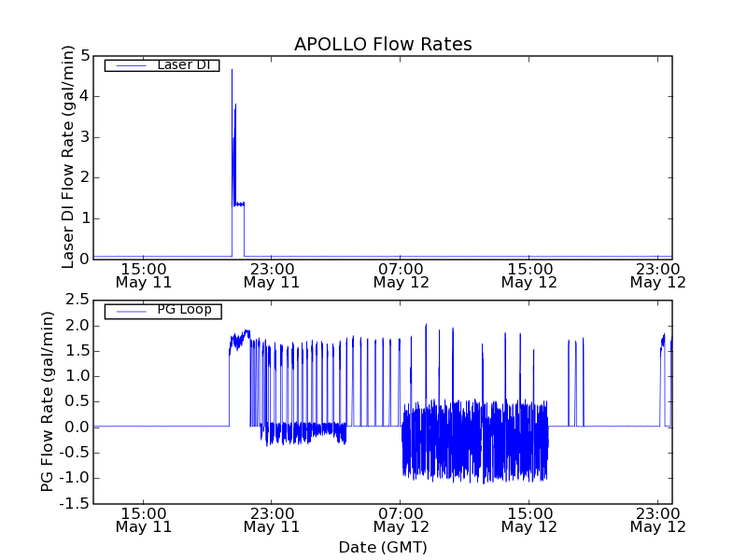Click '23:00 May 12' label under the top plot
Viewport: 747px width, 560px height.
658,275
